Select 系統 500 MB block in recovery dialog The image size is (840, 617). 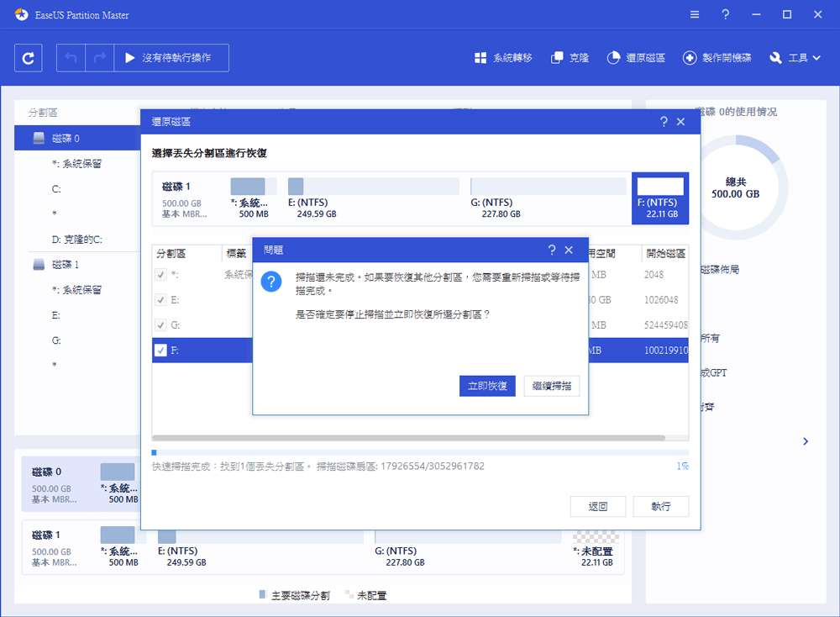pos(254,198)
